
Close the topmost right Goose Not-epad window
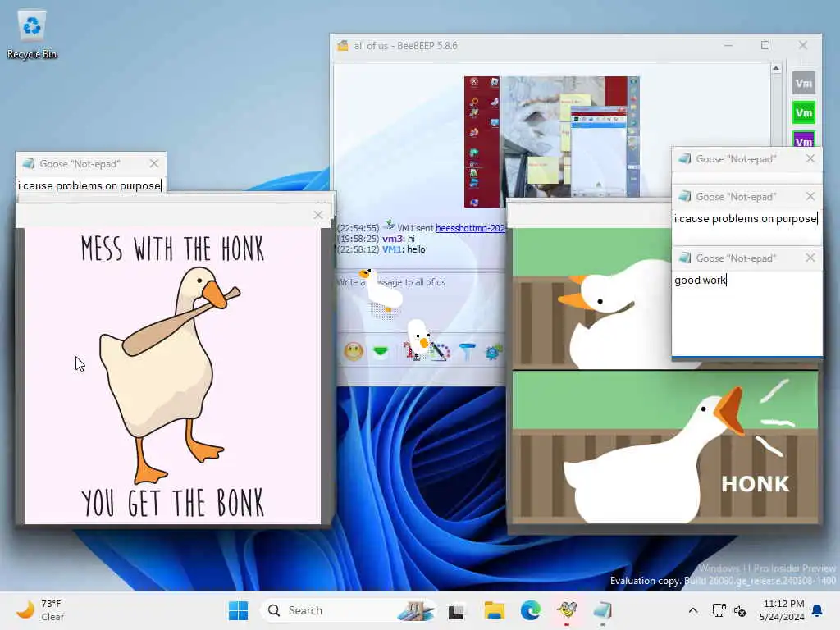pos(810,158)
